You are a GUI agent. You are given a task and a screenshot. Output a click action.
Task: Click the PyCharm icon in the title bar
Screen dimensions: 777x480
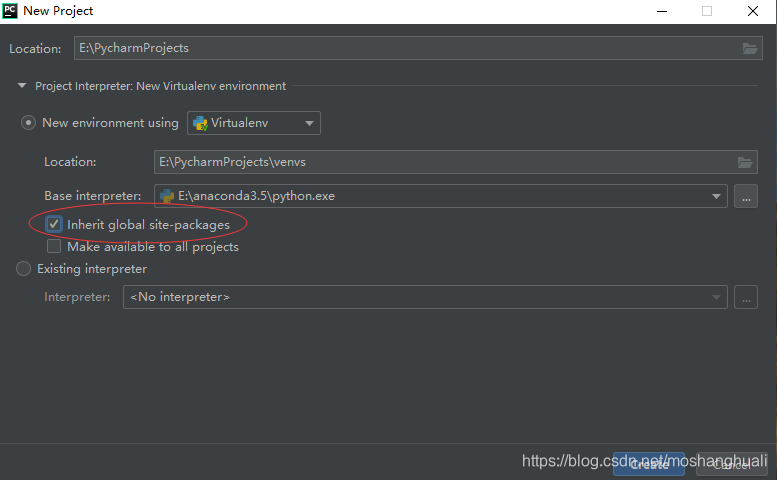point(10,11)
